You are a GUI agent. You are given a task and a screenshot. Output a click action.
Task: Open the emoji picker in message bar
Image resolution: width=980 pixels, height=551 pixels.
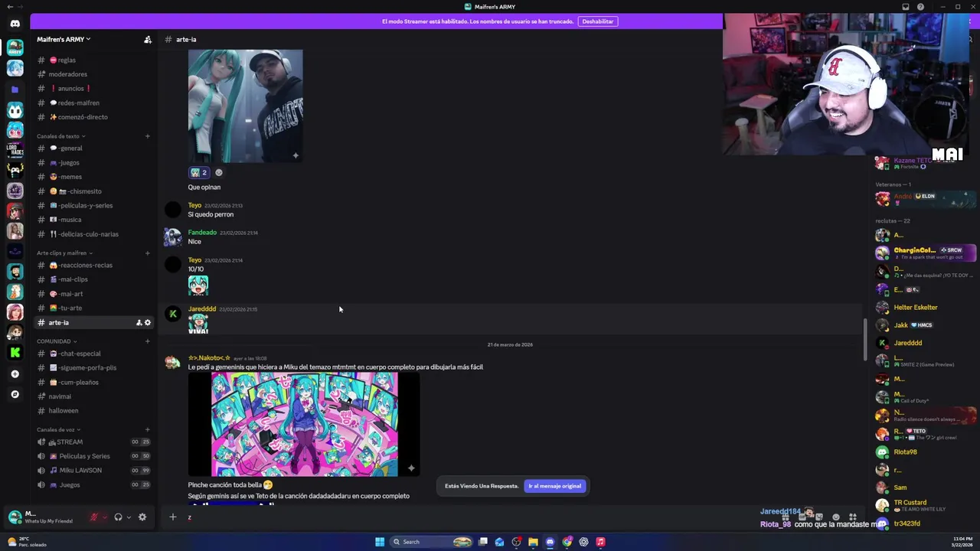[x=835, y=517]
